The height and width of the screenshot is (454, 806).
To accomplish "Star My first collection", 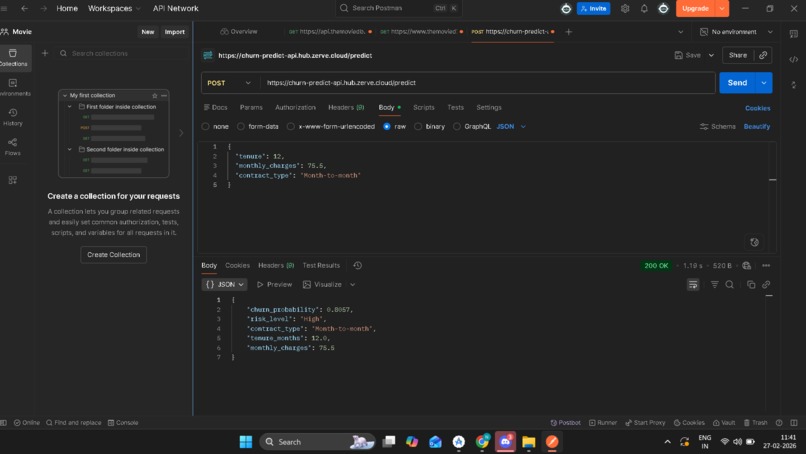I will [154, 96].
